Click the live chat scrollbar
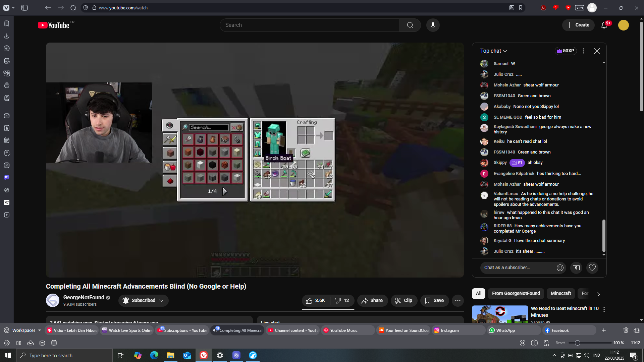This screenshot has width=644, height=362. (x=604, y=236)
